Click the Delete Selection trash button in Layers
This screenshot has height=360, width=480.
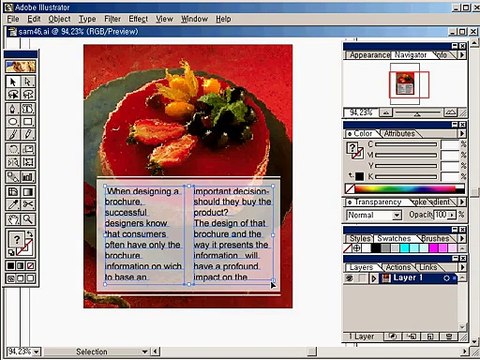[x=449, y=337]
